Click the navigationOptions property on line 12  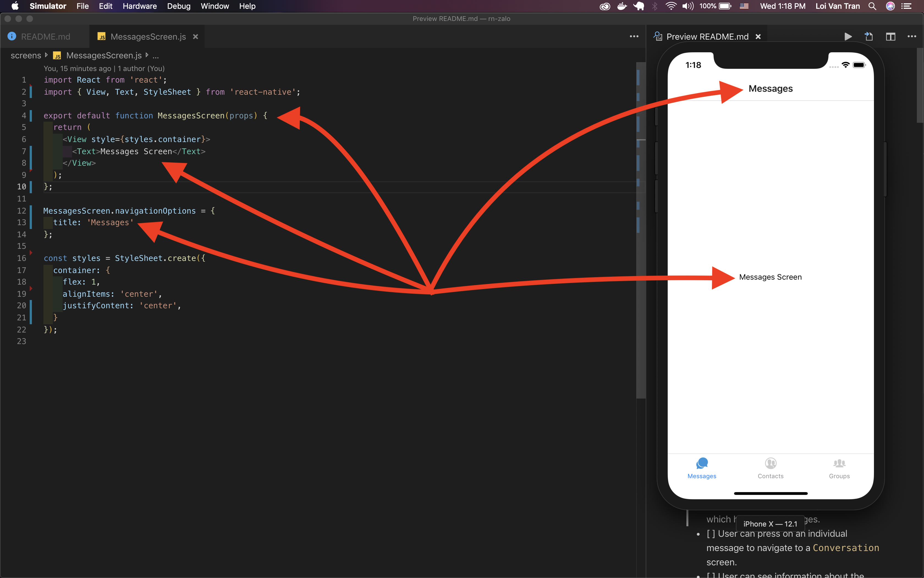coord(155,211)
